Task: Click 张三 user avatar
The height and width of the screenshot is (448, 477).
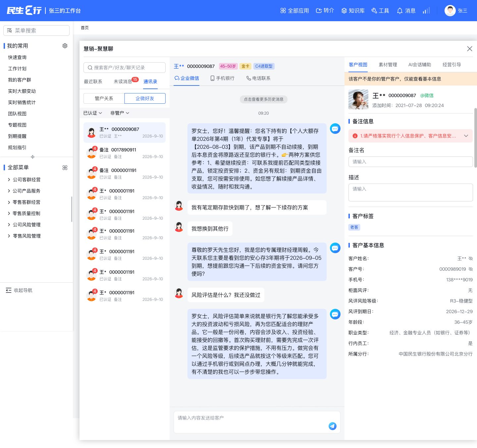Action: pyautogui.click(x=450, y=11)
